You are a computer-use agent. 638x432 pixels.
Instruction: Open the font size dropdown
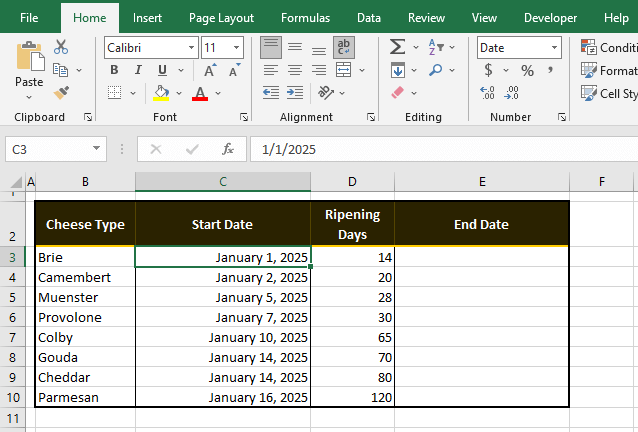236,48
